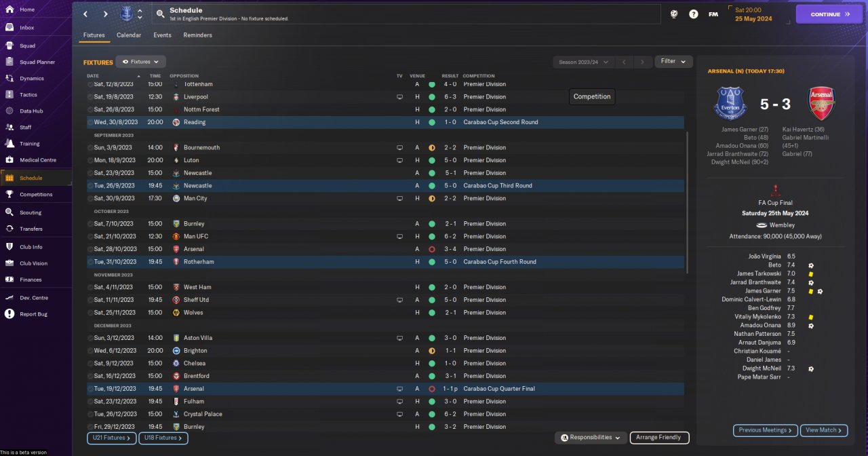Click the search magnifier icon
868x456 pixels.
tap(160, 14)
